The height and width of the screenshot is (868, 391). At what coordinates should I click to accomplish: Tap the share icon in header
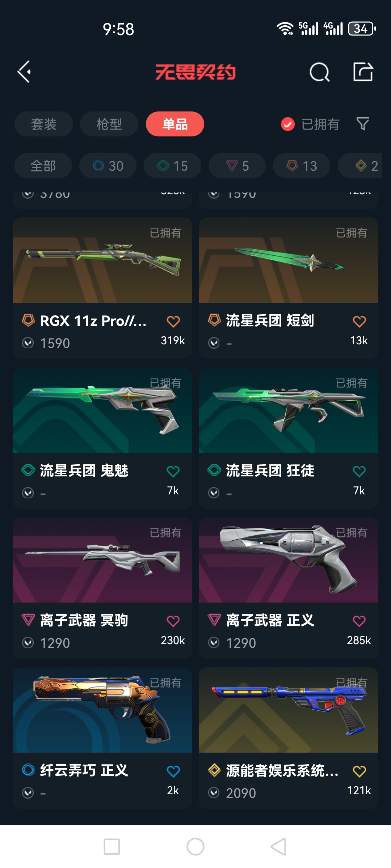coord(363,72)
